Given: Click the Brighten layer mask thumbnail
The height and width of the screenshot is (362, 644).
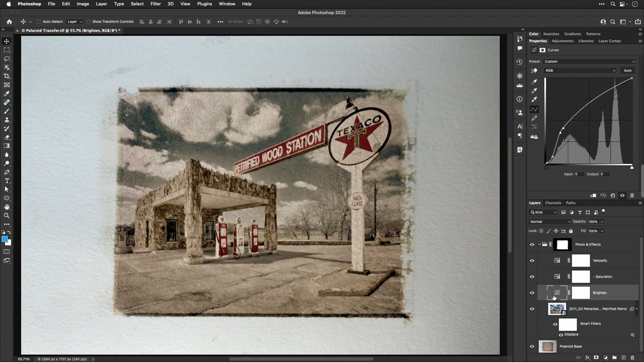Looking at the screenshot, I should tap(581, 293).
